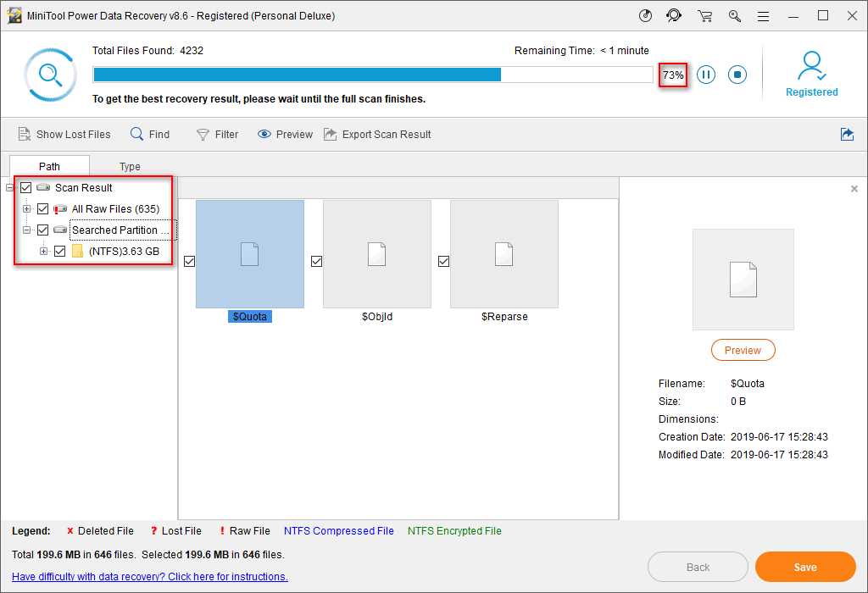Switch to the Type tab
The image size is (868, 593).
tap(130, 166)
